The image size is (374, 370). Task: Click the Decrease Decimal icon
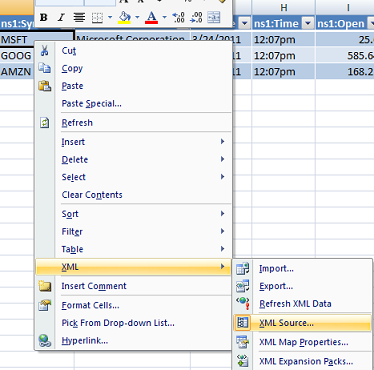pos(196,17)
